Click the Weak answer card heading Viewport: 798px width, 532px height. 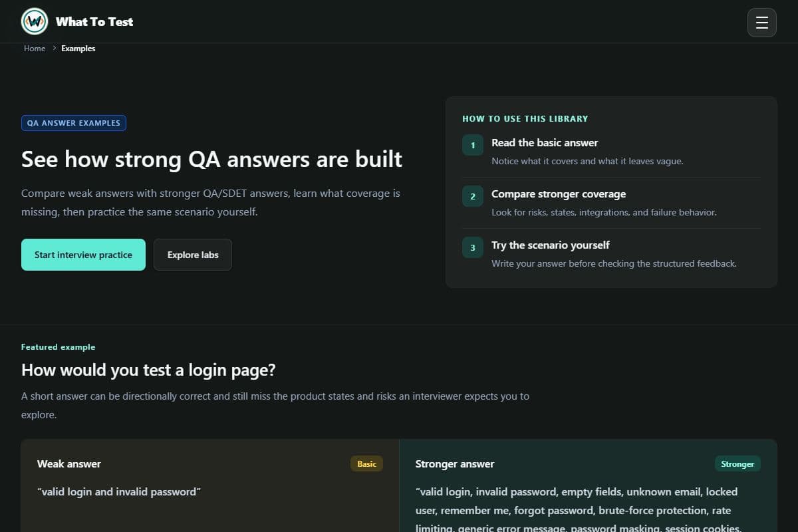pos(69,464)
